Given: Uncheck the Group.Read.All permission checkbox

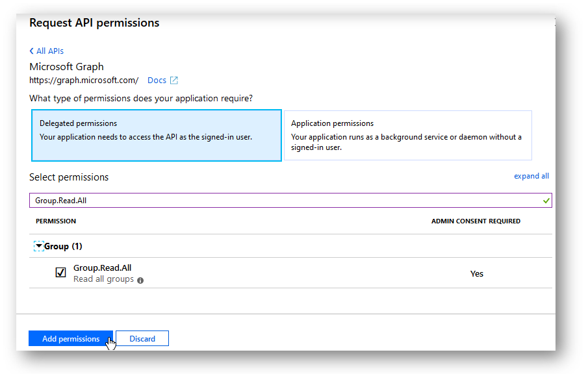Looking at the screenshot, I should (x=61, y=273).
